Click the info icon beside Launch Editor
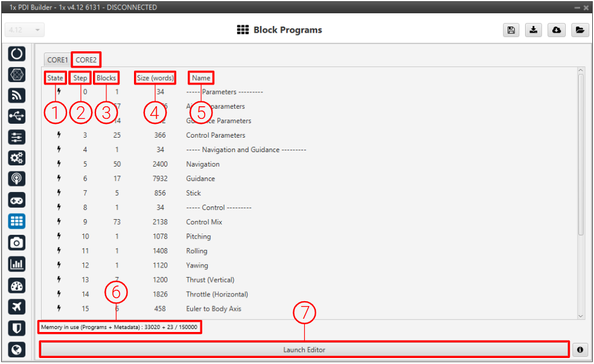The image size is (594, 364). point(581,350)
